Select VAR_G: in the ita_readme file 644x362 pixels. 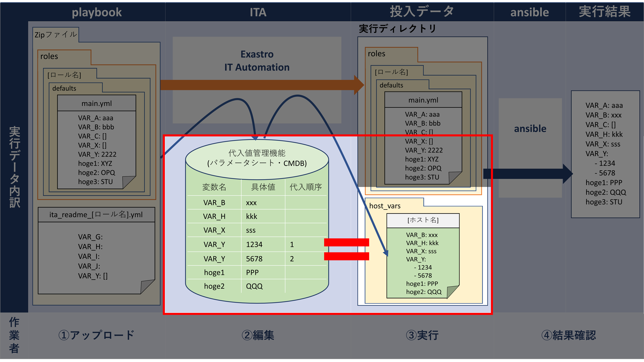pos(90,237)
